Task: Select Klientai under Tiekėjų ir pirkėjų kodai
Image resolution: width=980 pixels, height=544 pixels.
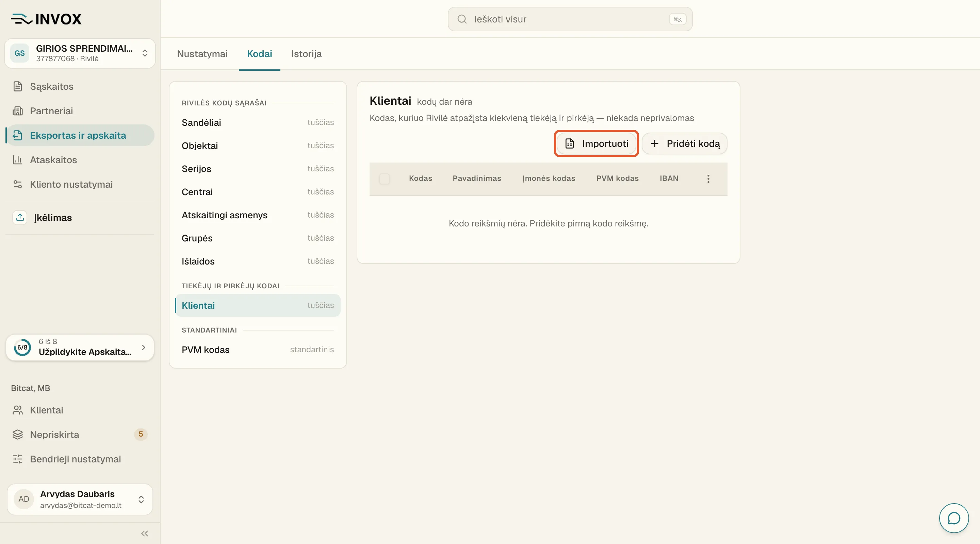Action: [258, 305]
